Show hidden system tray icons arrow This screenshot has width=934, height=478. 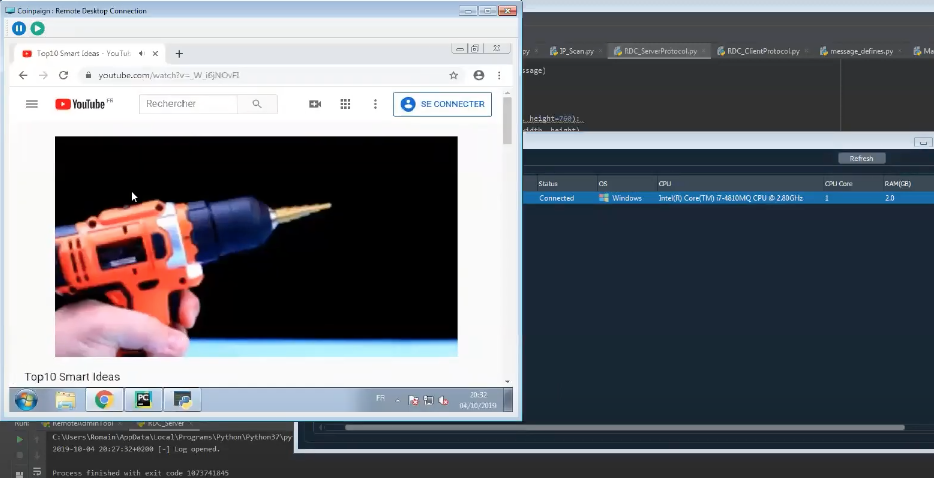398,400
